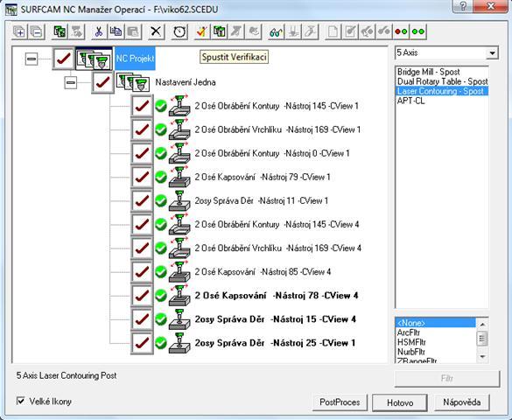Click the black X delete toolbar icon
The height and width of the screenshot is (420, 512).
click(x=156, y=31)
